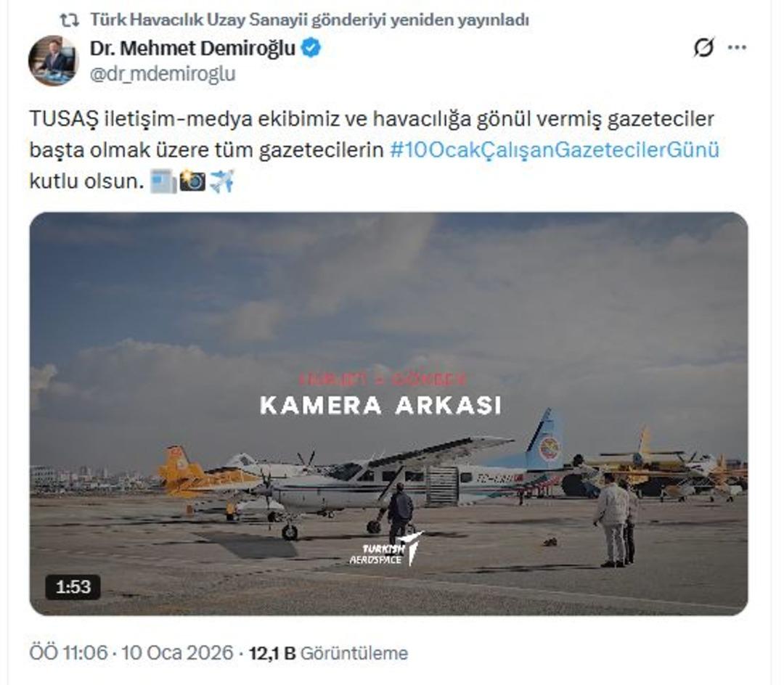Click the repost arrows icon above the tweet
784x685 pixels.
point(69,20)
